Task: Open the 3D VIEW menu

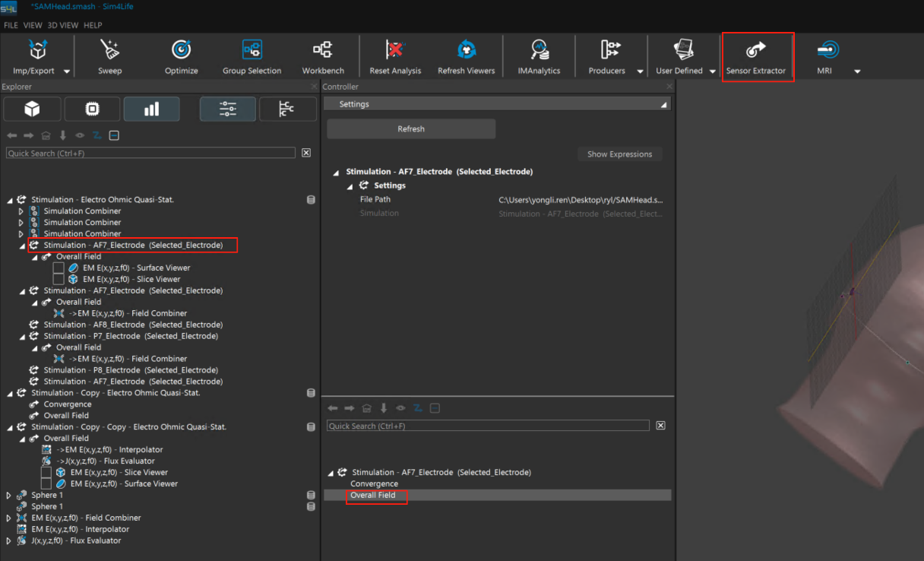Action: tap(62, 25)
